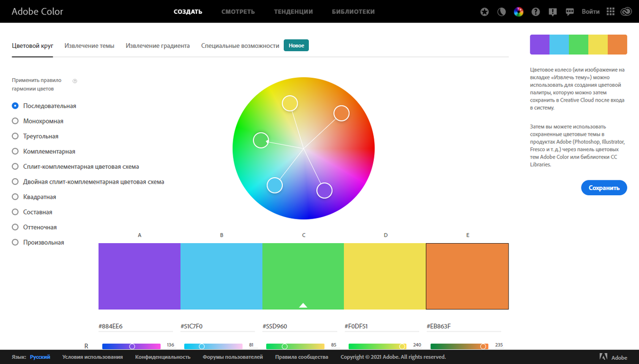This screenshot has width=639, height=364.
Task: Select the purple handle on the color wheel
Action: pos(324,191)
